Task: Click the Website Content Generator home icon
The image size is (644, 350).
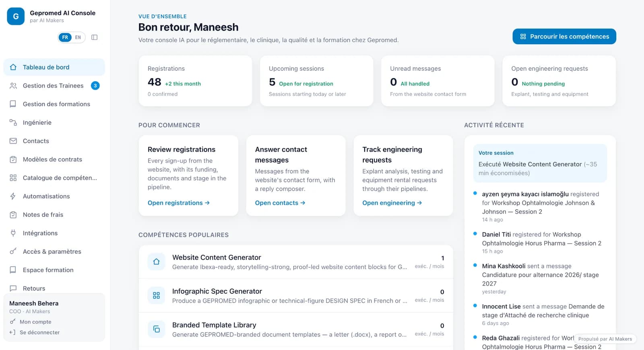Action: coord(157,262)
